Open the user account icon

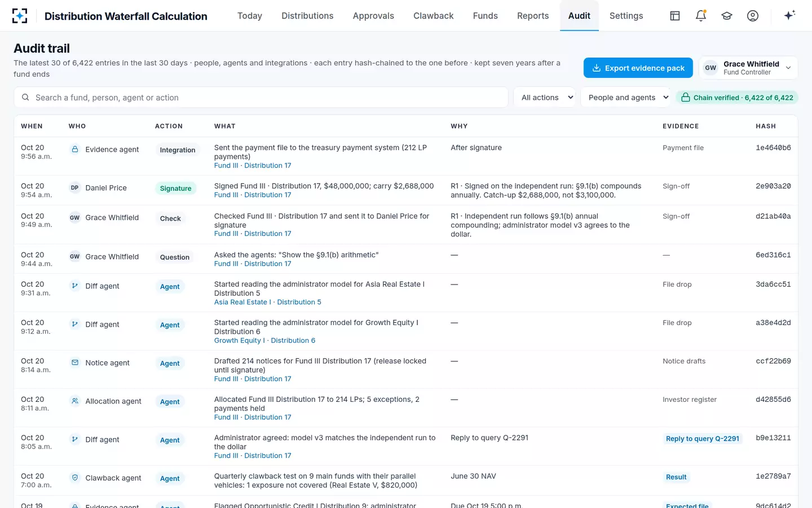coord(753,16)
